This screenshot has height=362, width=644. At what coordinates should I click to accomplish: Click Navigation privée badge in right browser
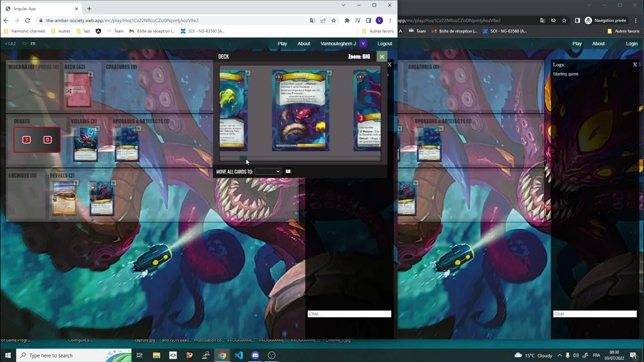[606, 21]
